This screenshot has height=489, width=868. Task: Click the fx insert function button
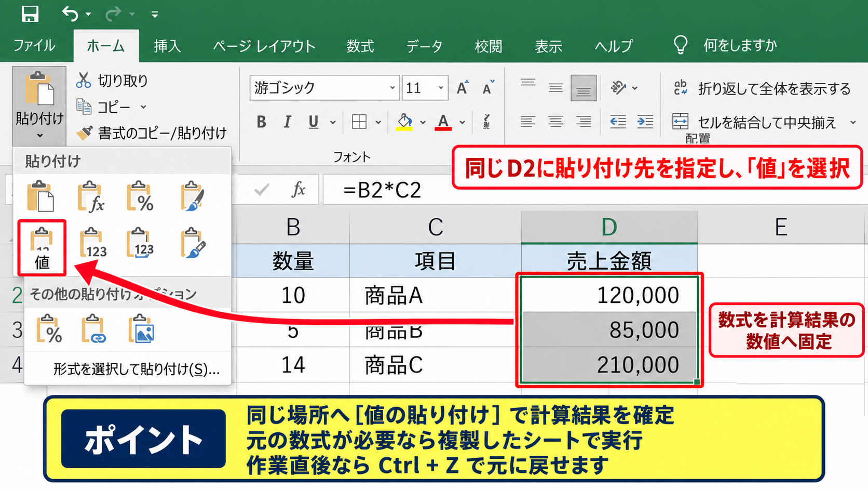coord(299,190)
